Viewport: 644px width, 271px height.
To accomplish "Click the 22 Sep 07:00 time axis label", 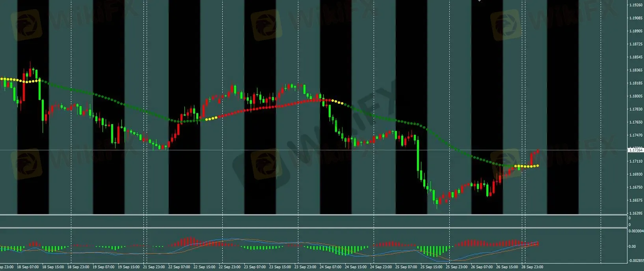I will click(x=179, y=267).
